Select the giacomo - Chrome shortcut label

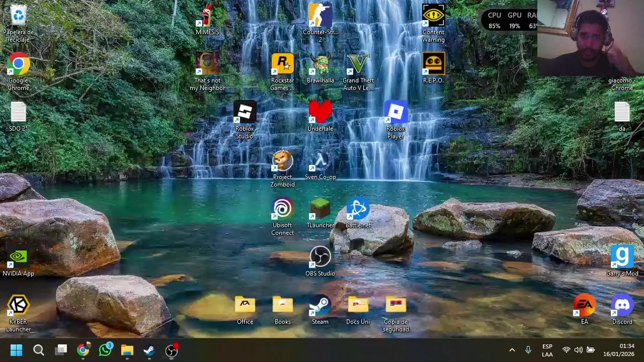[622, 84]
